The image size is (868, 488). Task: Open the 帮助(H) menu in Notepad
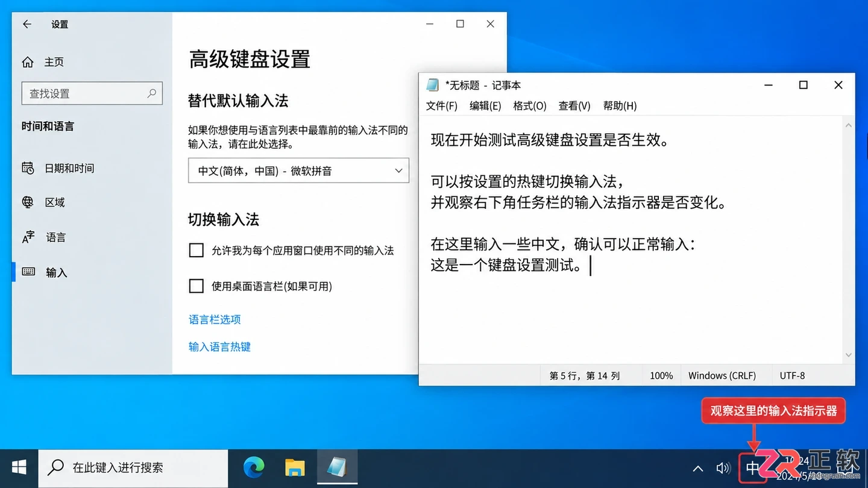click(x=620, y=106)
